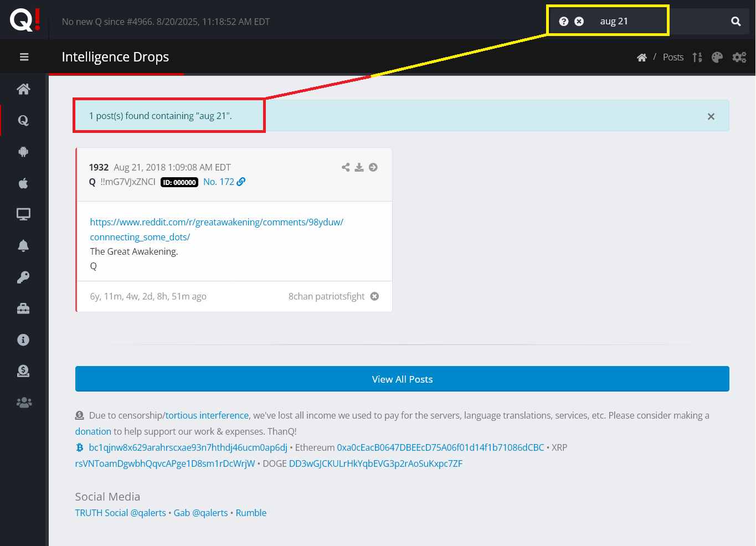Click post number 1932
756x546 pixels.
coord(99,167)
